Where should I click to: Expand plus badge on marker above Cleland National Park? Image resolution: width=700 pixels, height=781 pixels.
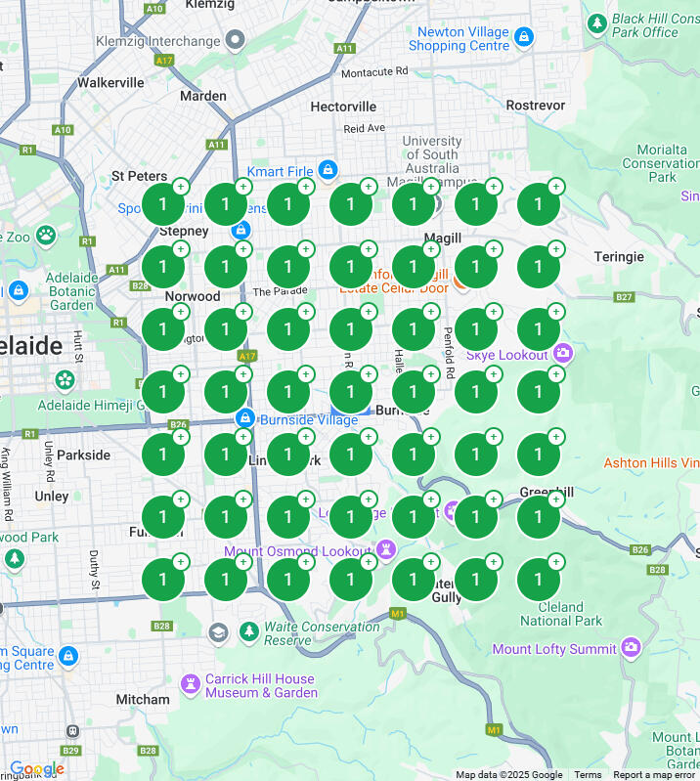(x=556, y=562)
